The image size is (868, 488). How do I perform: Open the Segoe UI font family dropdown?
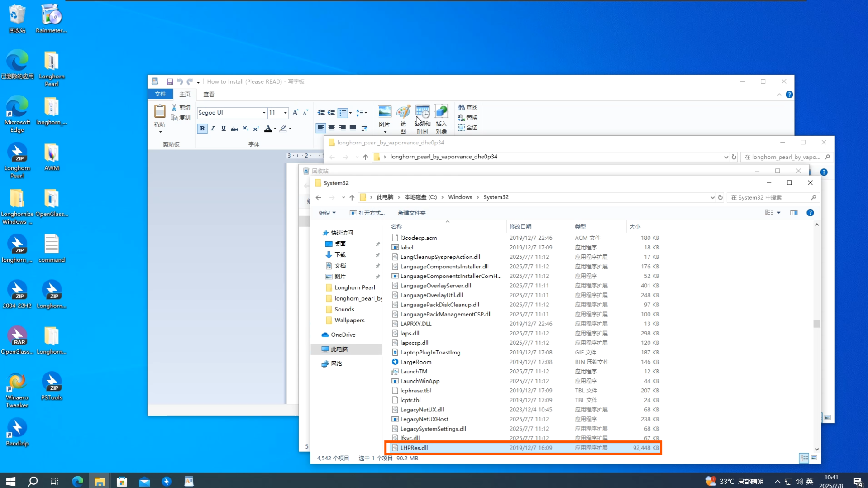(x=264, y=113)
